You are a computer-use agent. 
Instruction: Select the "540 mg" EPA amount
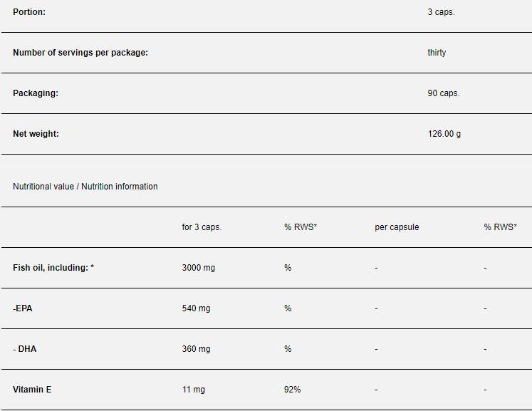point(197,308)
